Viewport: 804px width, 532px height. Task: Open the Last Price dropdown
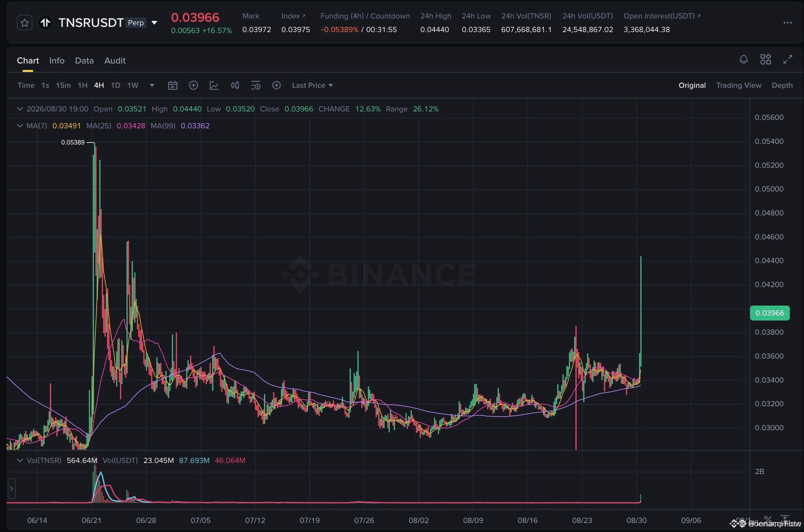pos(313,85)
